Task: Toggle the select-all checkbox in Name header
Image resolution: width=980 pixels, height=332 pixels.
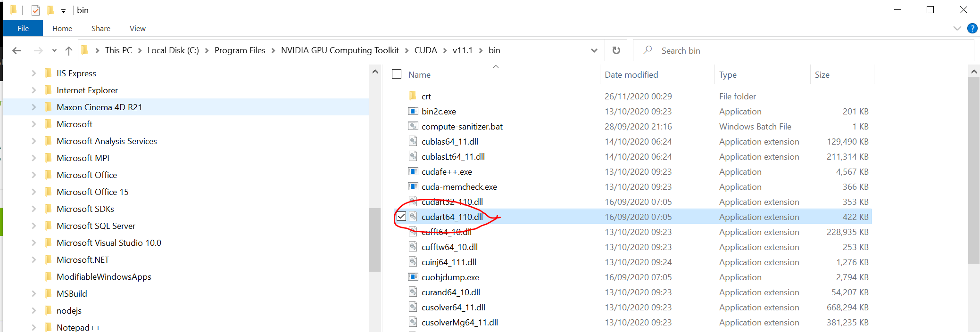Action: click(x=397, y=74)
